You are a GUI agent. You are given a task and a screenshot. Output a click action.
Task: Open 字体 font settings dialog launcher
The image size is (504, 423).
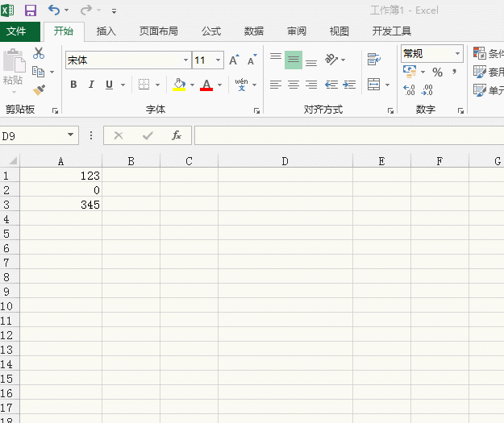click(x=256, y=111)
